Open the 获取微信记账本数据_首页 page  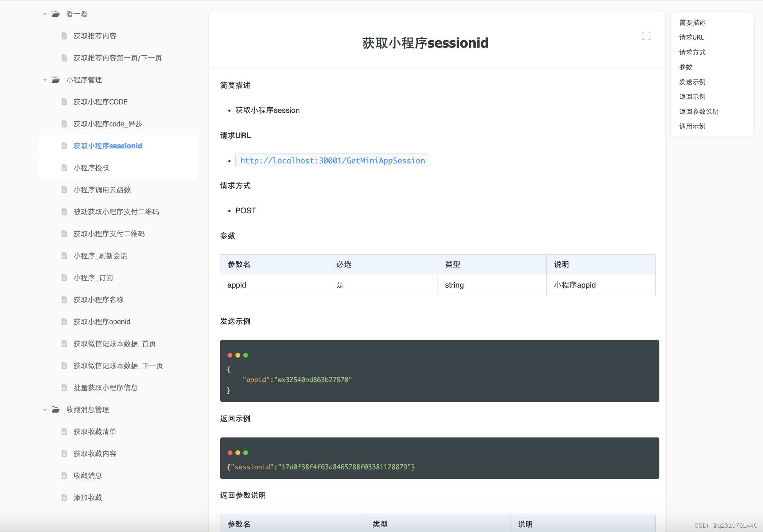[115, 344]
